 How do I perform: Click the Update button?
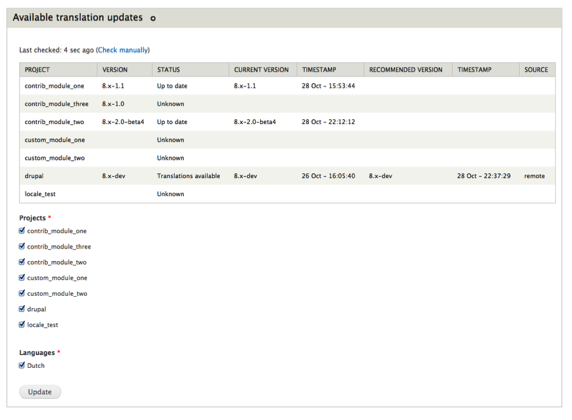click(x=40, y=392)
